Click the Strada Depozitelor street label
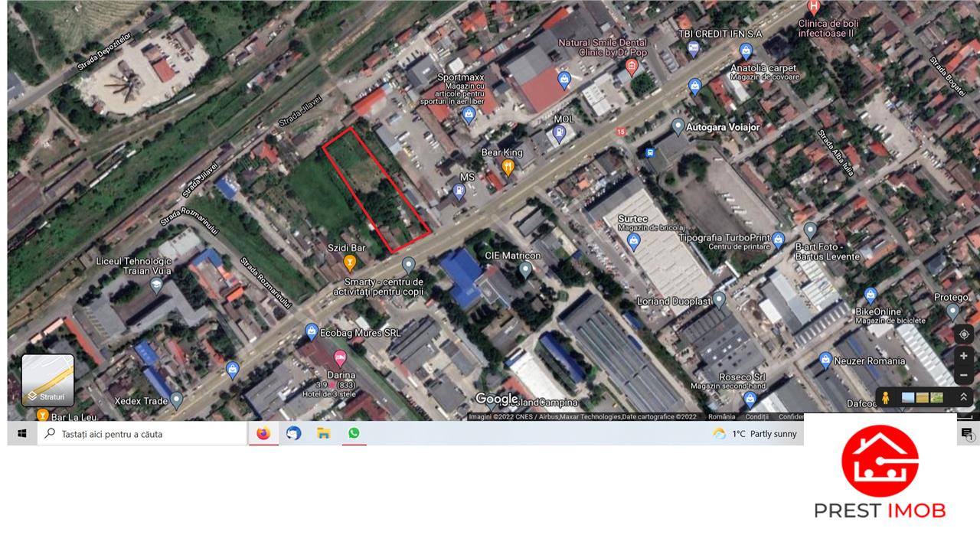This screenshot has height=551, width=980. [x=105, y=52]
